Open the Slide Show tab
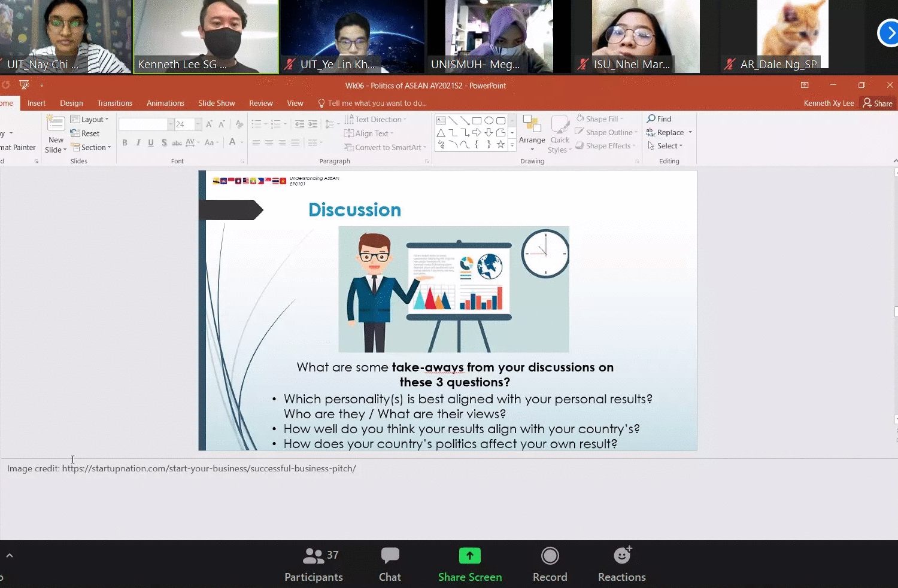Viewport: 898px width, 588px height. [216, 103]
